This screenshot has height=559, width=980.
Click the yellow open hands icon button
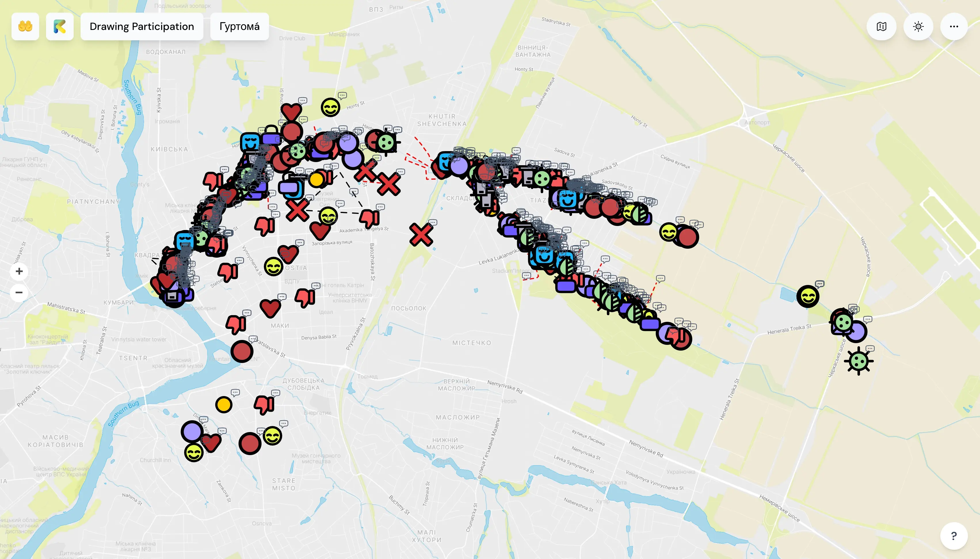(x=25, y=26)
